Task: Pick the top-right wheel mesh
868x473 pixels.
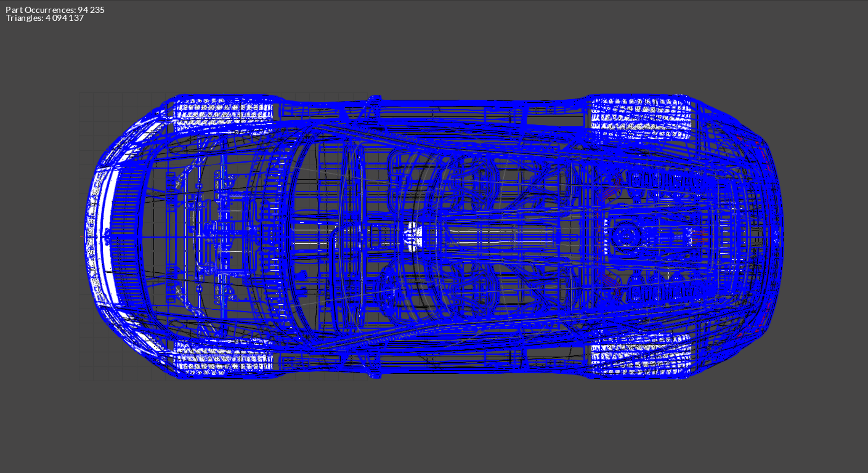Action: click(641, 118)
